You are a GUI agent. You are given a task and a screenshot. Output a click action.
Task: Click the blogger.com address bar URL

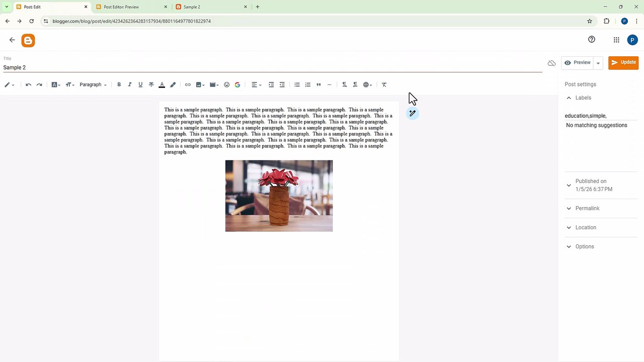pyautogui.click(x=131, y=21)
